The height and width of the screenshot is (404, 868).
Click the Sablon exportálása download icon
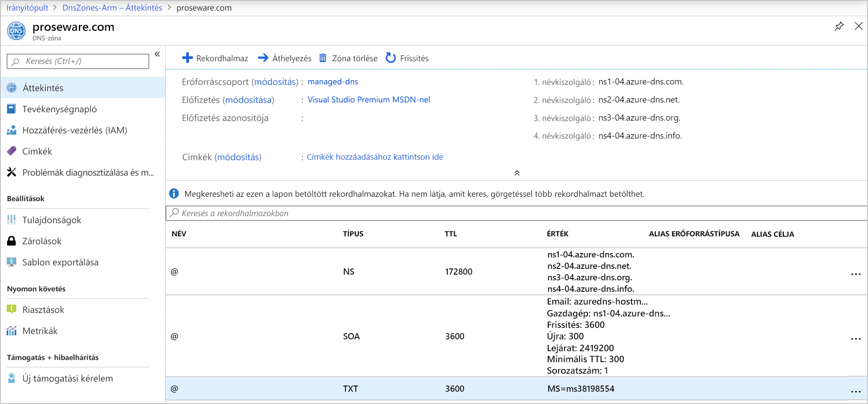point(12,262)
